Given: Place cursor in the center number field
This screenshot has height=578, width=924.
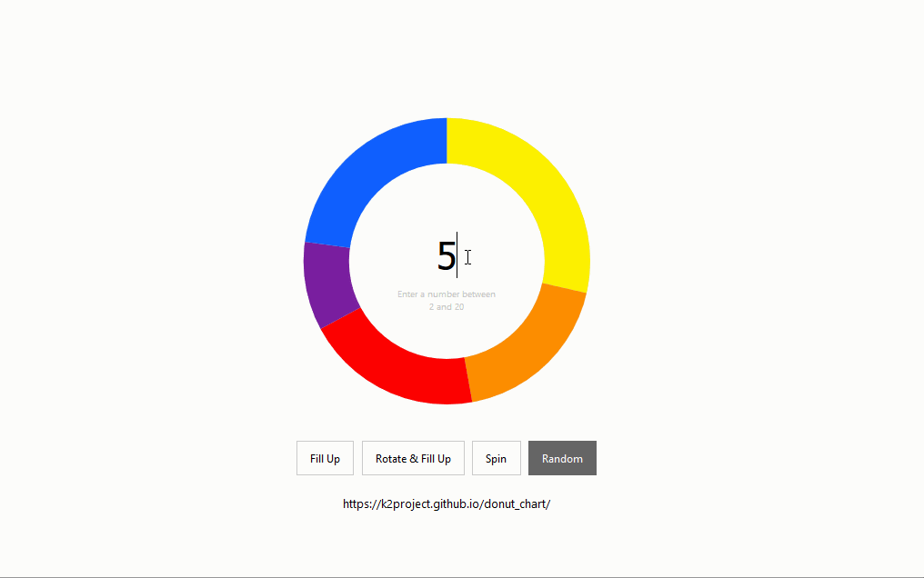Looking at the screenshot, I should tap(445, 257).
